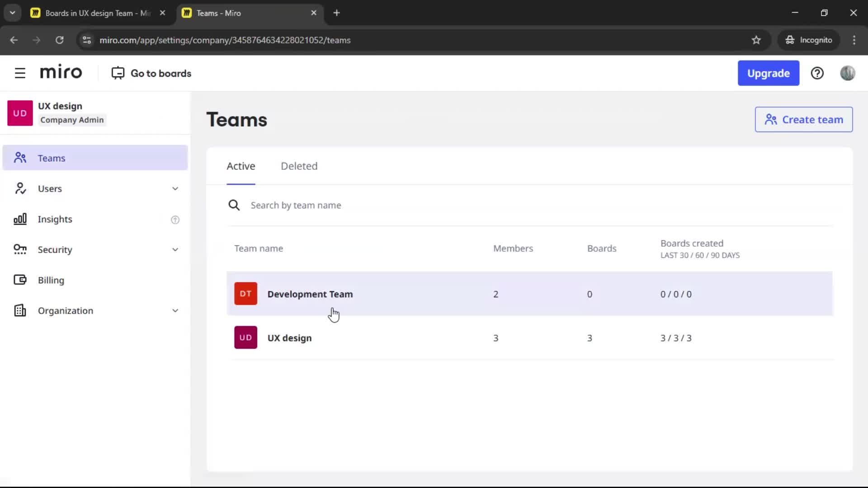The width and height of the screenshot is (868, 488).
Task: Click the Incognito indicator button
Action: [809, 40]
